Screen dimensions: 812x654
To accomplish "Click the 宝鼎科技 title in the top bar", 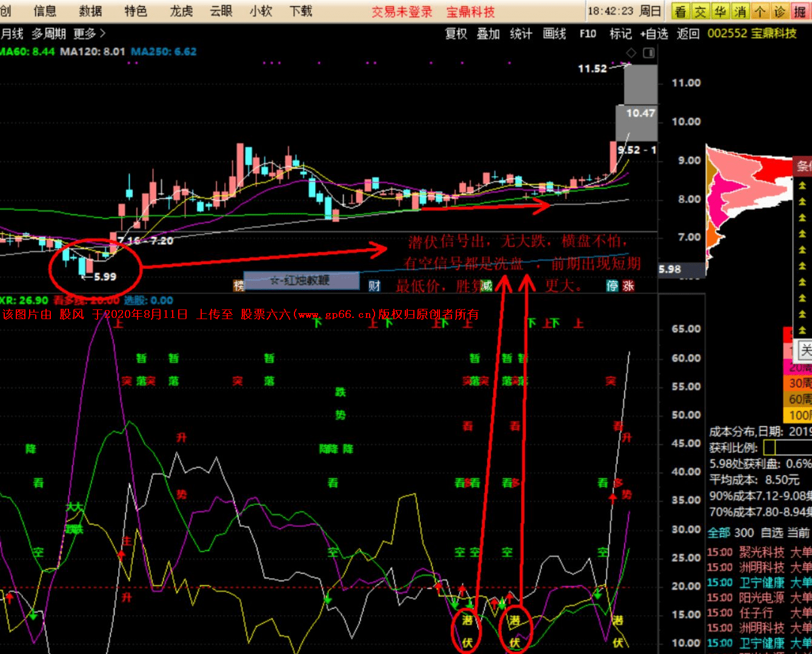I will pos(471,12).
